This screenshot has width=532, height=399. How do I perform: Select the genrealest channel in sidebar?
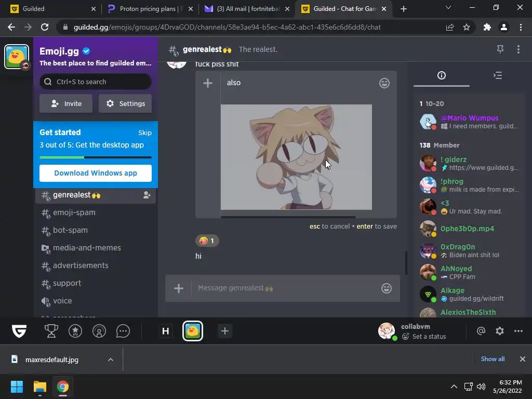pos(96,195)
